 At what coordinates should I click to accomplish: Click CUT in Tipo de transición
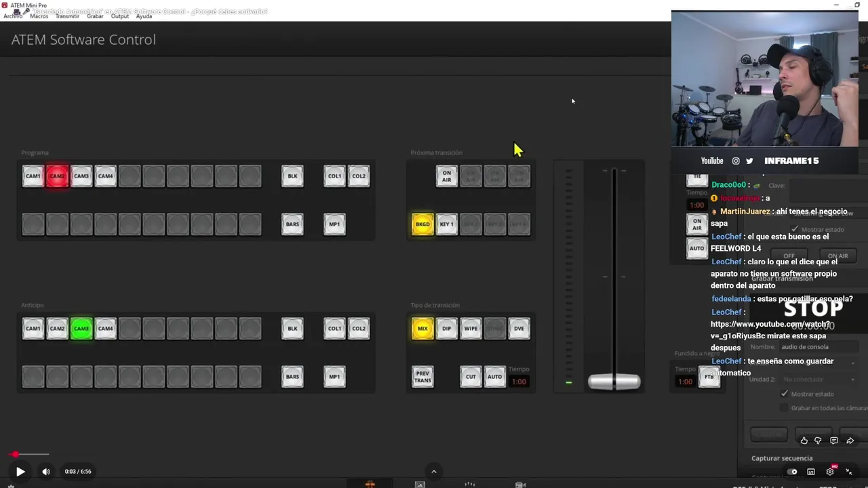471,377
